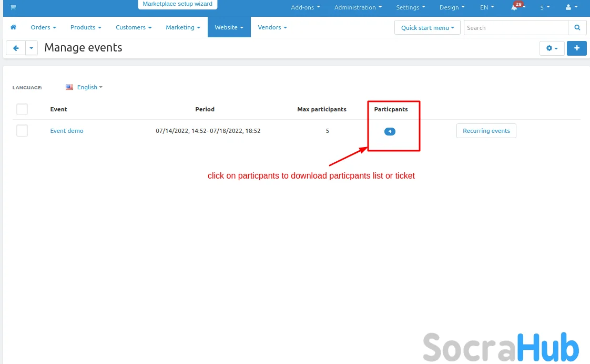The width and height of the screenshot is (590, 364).
Task: Open the Orders menu
Action: coord(43,27)
